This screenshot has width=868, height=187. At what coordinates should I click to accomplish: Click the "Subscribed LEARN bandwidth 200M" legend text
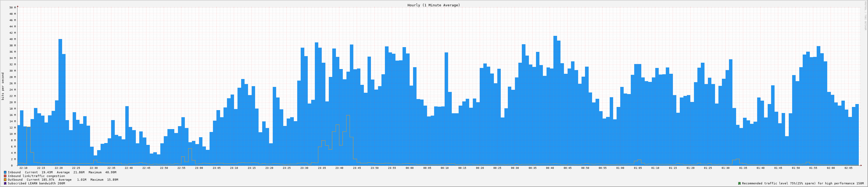point(36,183)
